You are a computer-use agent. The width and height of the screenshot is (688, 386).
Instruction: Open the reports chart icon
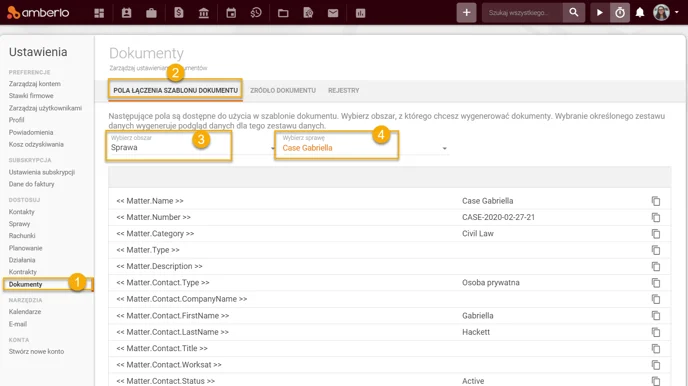pyautogui.click(x=360, y=13)
